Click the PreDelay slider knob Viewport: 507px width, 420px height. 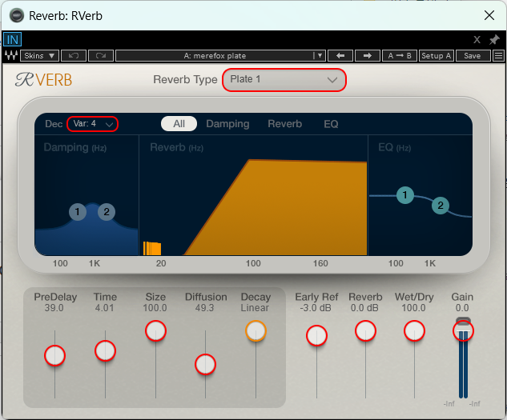click(x=55, y=355)
